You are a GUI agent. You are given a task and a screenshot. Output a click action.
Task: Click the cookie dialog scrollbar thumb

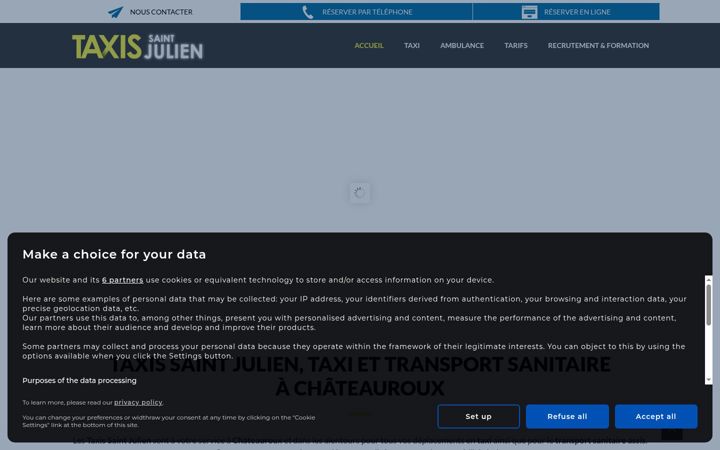pyautogui.click(x=709, y=304)
